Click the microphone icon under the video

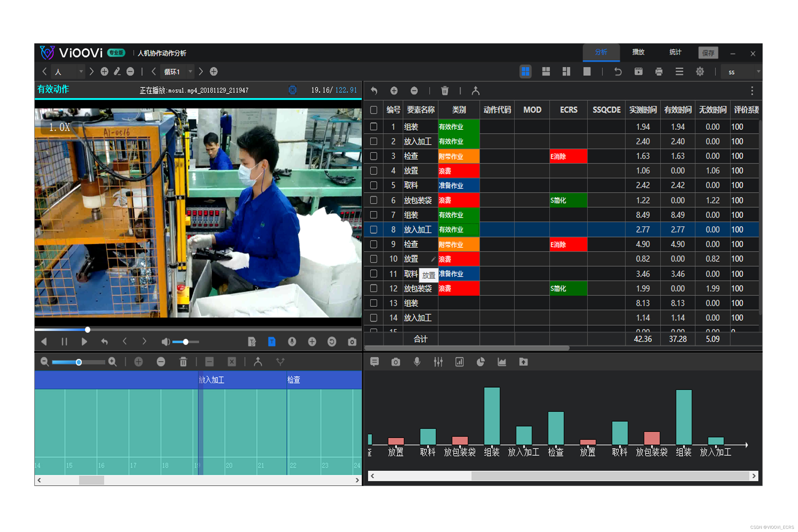point(292,342)
